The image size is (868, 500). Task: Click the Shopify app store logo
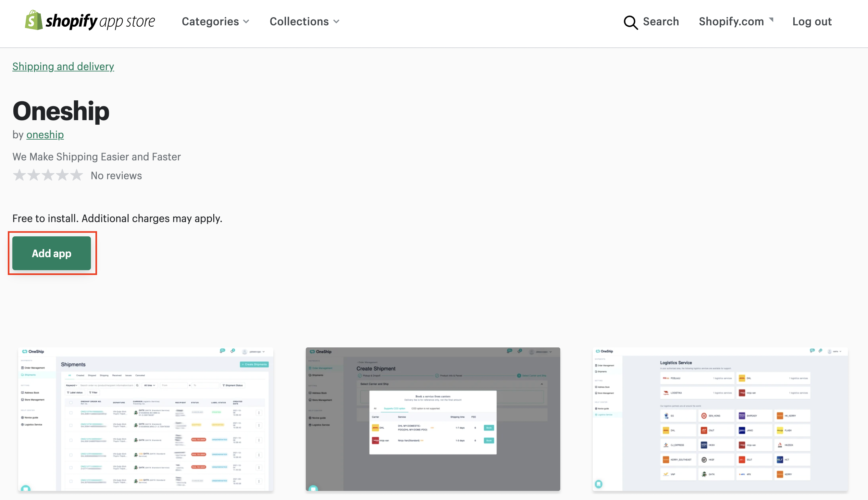90,20
